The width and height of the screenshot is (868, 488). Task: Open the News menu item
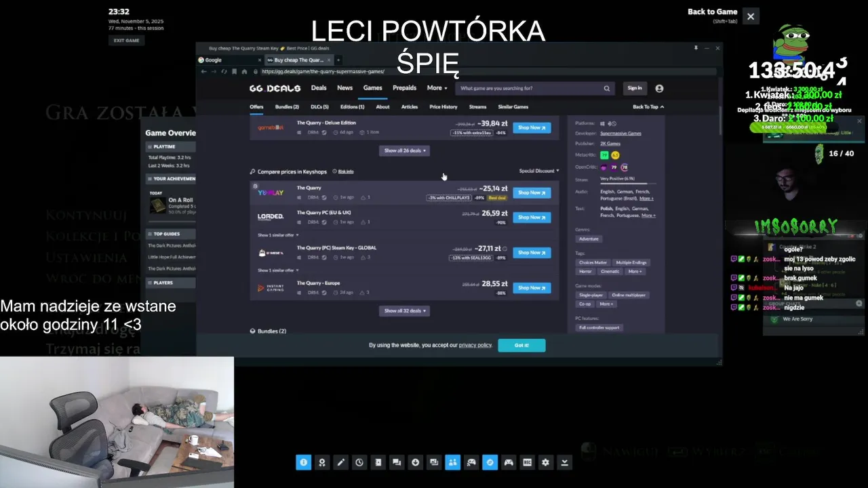click(345, 88)
